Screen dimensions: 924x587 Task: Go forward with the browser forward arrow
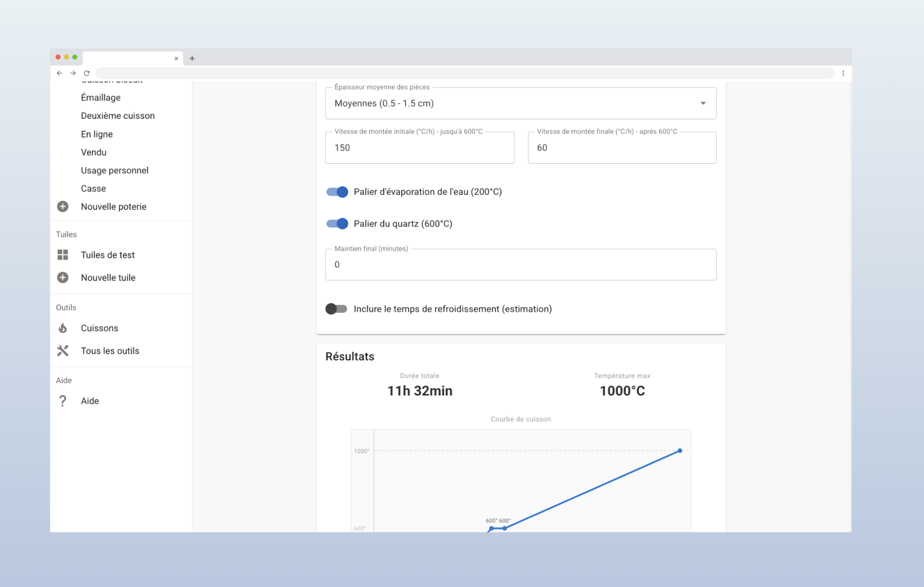tap(73, 73)
